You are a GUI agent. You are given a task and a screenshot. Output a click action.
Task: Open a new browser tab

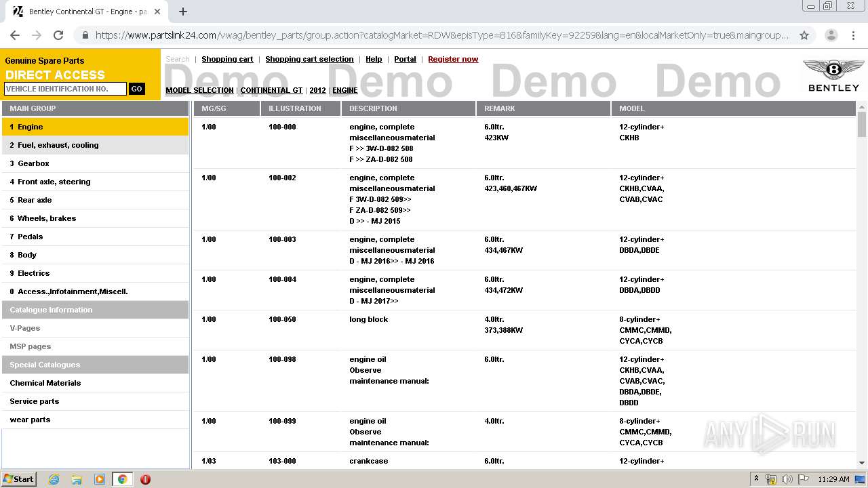[x=183, y=12]
